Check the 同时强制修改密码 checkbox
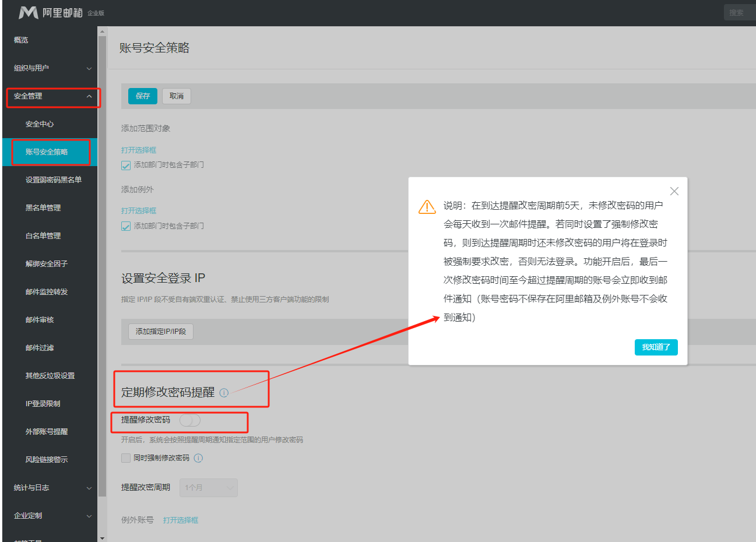Viewport: 756px width, 542px height. pyautogui.click(x=126, y=458)
